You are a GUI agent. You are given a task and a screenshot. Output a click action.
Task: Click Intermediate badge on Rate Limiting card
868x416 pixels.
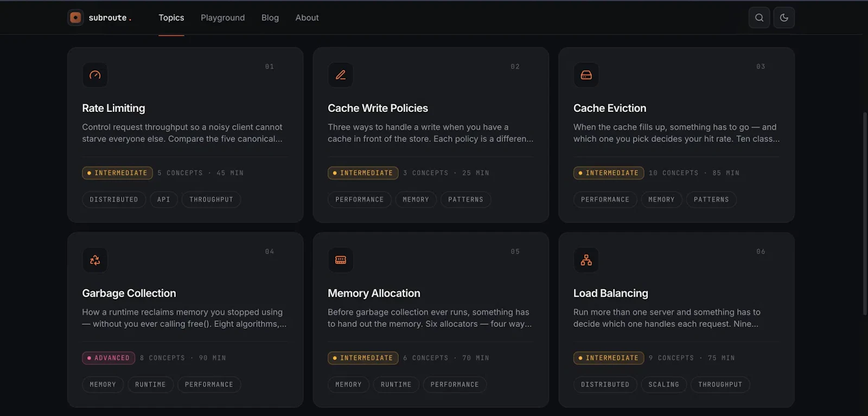point(117,173)
